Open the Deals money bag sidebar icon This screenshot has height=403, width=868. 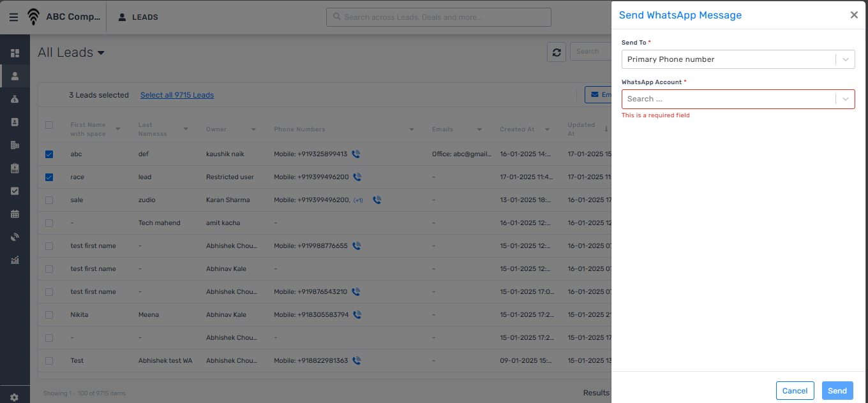tap(15, 99)
